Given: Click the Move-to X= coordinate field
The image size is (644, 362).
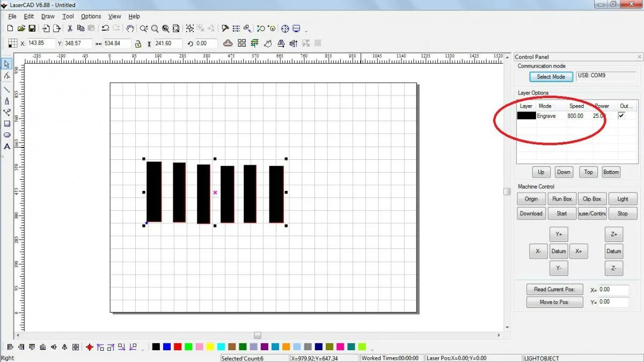Looking at the screenshot, I should click(613, 290).
